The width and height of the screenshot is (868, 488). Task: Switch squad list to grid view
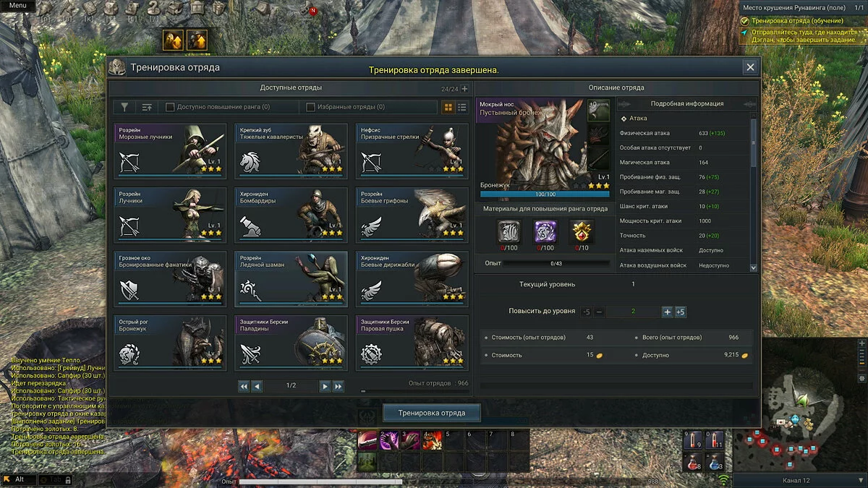click(x=448, y=107)
